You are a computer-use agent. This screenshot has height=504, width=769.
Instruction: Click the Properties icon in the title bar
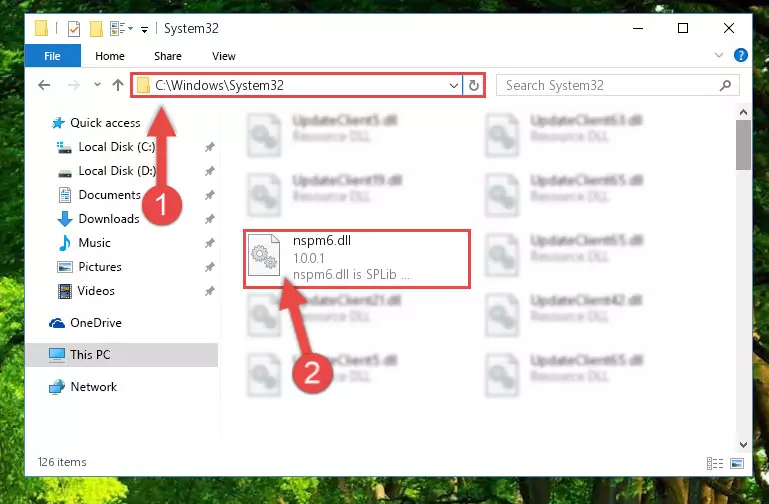pyautogui.click(x=74, y=29)
